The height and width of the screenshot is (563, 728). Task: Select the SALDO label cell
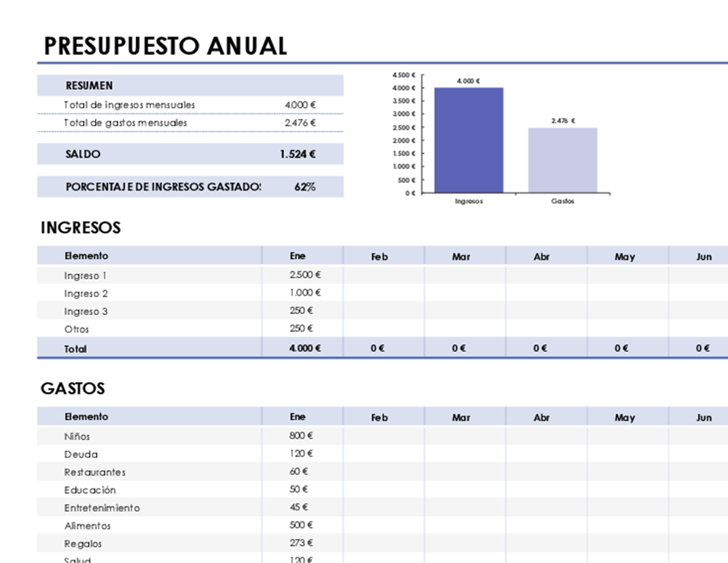click(x=82, y=154)
